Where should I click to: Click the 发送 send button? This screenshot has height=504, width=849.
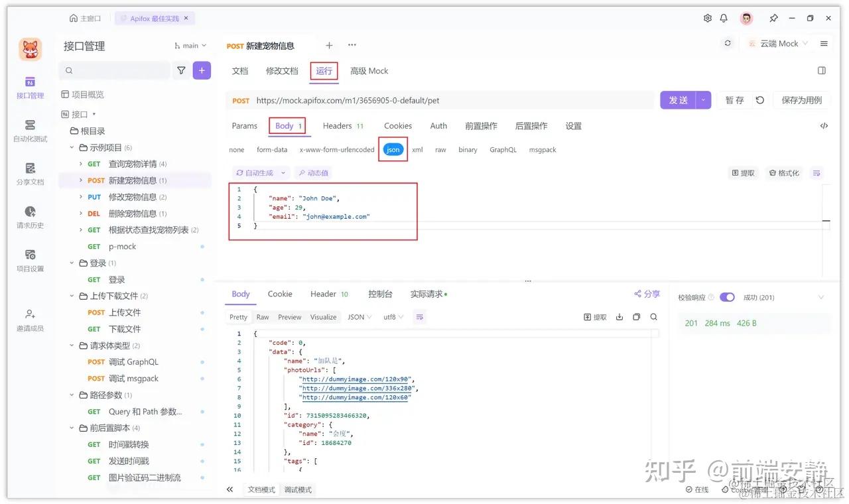tap(677, 99)
